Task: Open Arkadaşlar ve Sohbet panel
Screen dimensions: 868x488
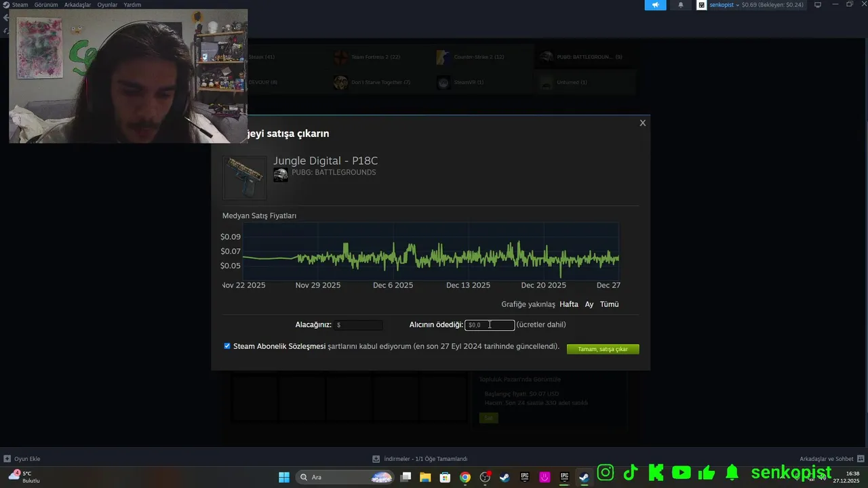Action: 831,459
